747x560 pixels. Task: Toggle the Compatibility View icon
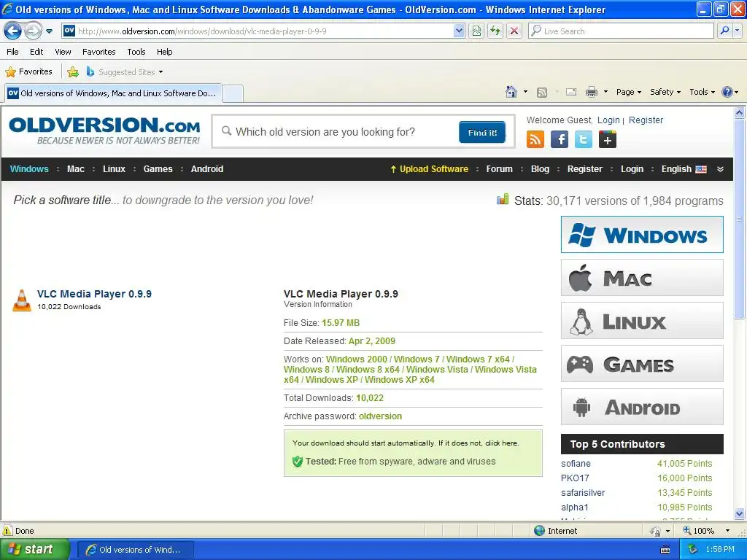pos(476,31)
